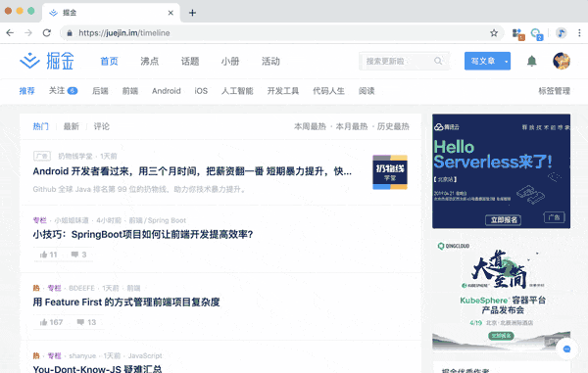Click the browser reload icon

pyautogui.click(x=46, y=33)
